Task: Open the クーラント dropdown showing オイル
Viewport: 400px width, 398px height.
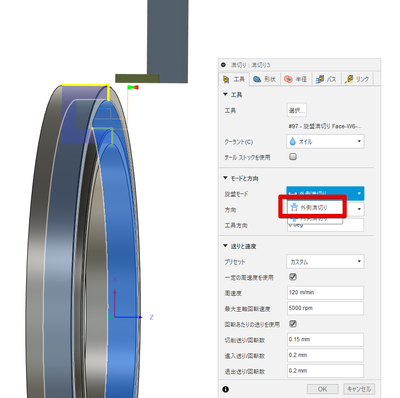Action: pyautogui.click(x=325, y=141)
